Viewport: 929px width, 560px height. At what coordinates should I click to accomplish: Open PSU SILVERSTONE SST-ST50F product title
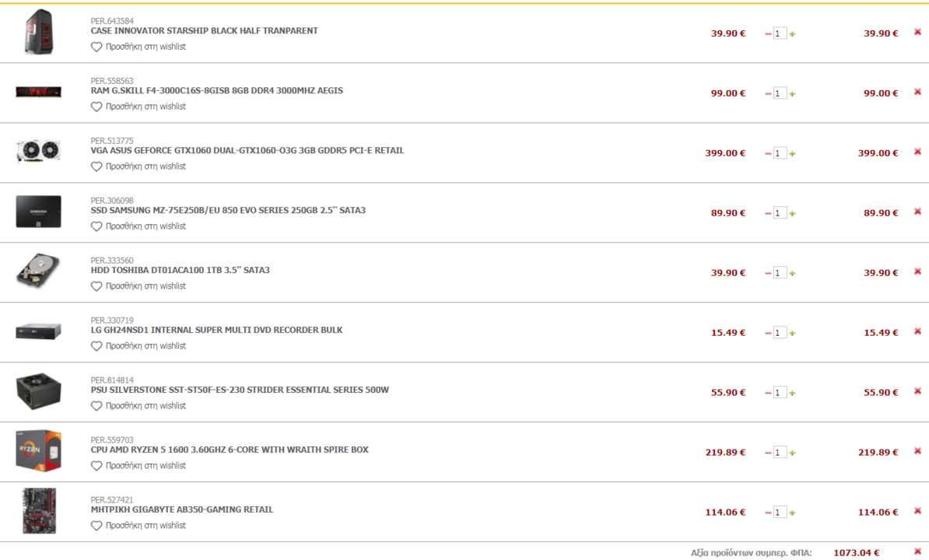pyautogui.click(x=240, y=390)
